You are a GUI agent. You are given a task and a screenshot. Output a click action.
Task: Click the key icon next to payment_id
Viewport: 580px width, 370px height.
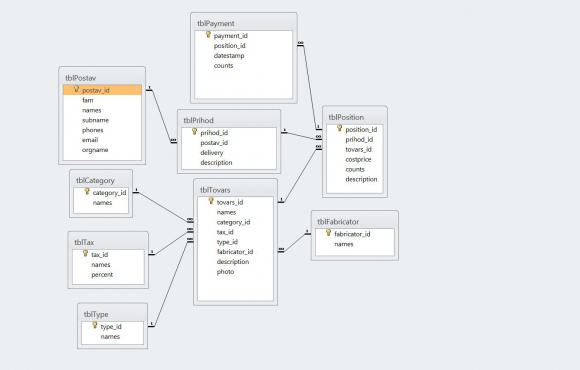[208, 35]
